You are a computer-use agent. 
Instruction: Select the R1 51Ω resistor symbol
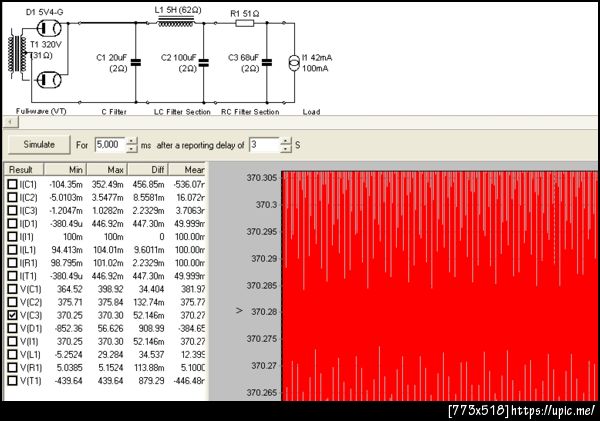[245, 23]
